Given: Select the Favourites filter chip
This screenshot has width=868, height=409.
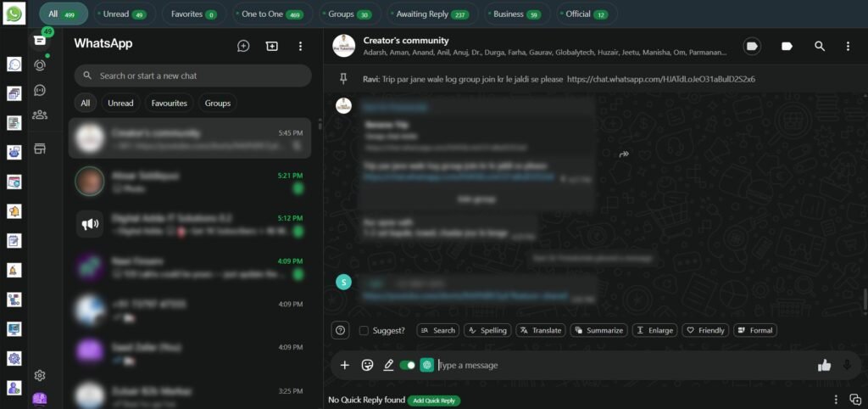Looking at the screenshot, I should 170,103.
